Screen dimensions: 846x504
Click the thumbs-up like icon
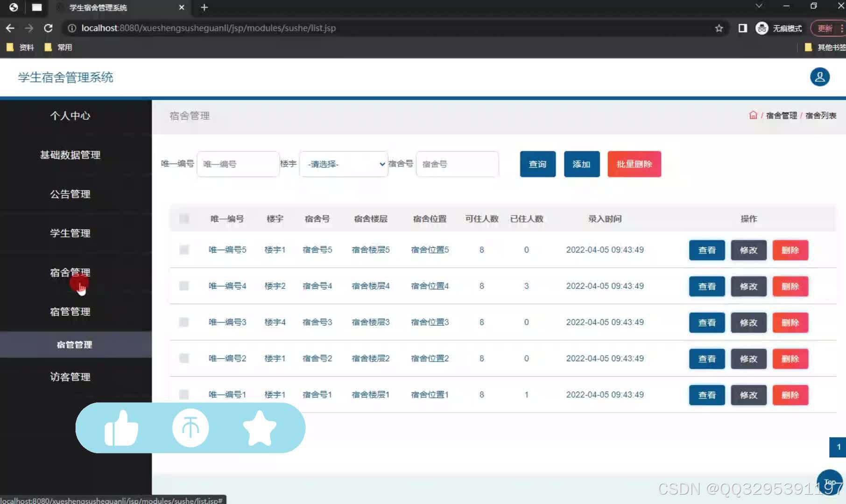point(121,428)
